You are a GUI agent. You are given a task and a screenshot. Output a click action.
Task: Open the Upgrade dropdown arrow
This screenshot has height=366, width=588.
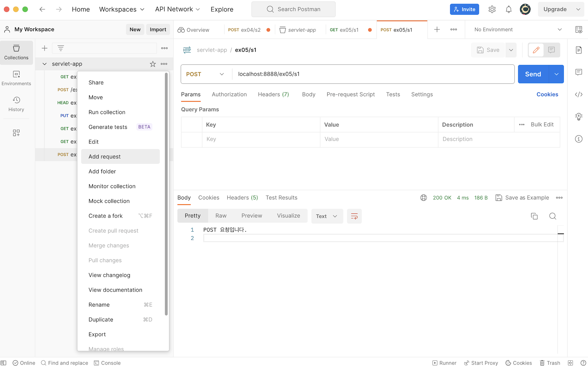578,9
